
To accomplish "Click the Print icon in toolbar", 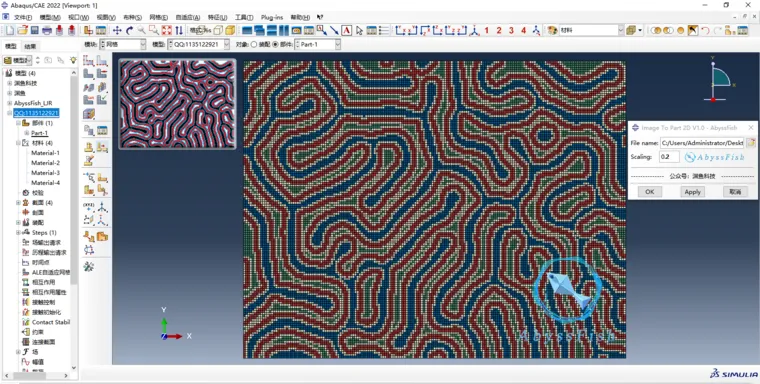I will [x=47, y=31].
